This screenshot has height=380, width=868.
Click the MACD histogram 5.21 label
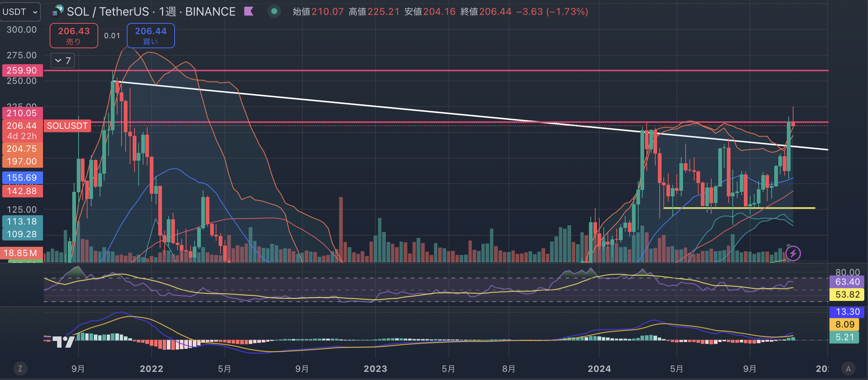[x=845, y=337]
